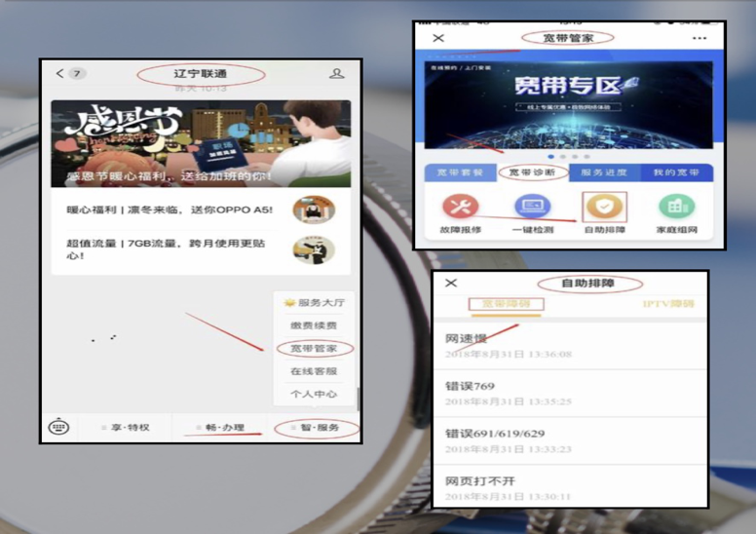Tap the 一键检测 icon
This screenshot has width=756, height=534.
532,206
